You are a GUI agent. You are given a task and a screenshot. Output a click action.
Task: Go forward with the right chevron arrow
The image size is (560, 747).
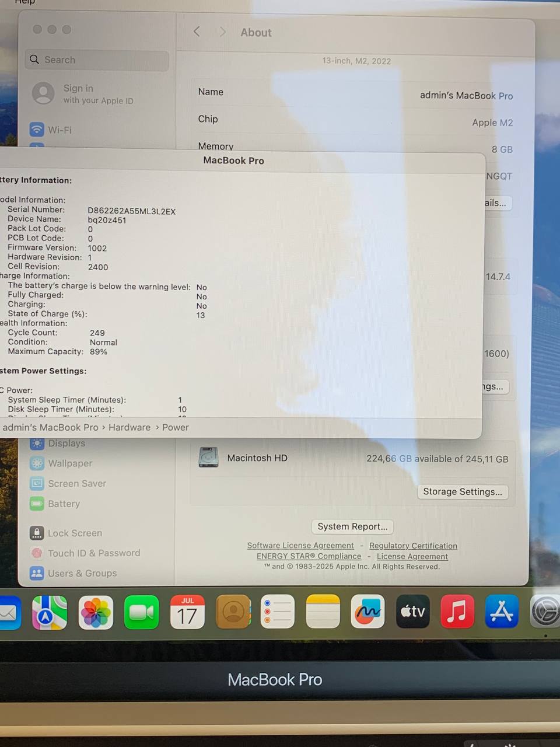pos(222,32)
